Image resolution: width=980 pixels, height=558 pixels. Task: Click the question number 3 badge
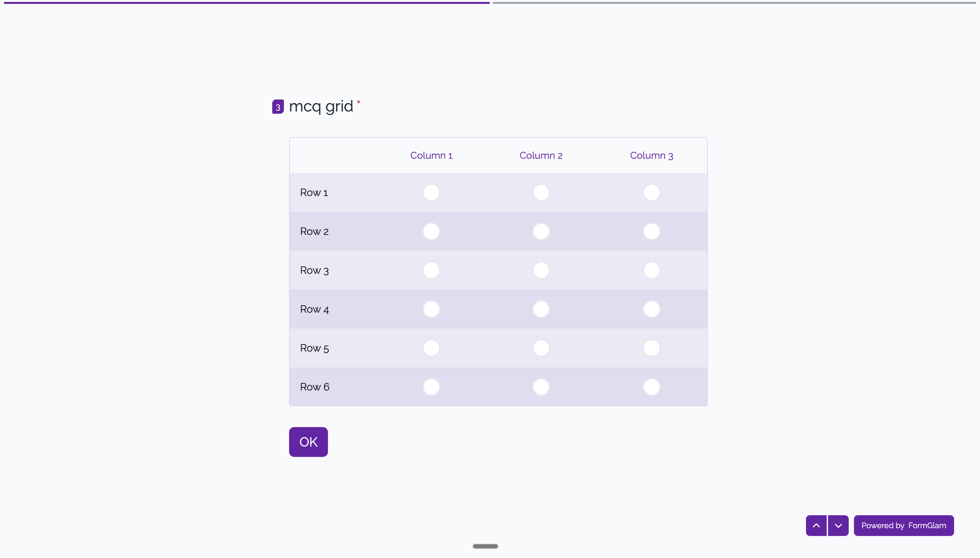tap(277, 106)
